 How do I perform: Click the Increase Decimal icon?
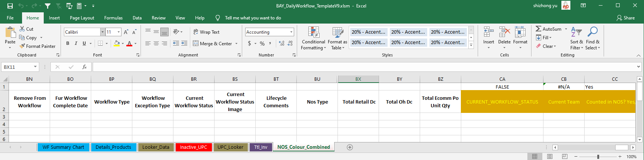click(x=282, y=43)
